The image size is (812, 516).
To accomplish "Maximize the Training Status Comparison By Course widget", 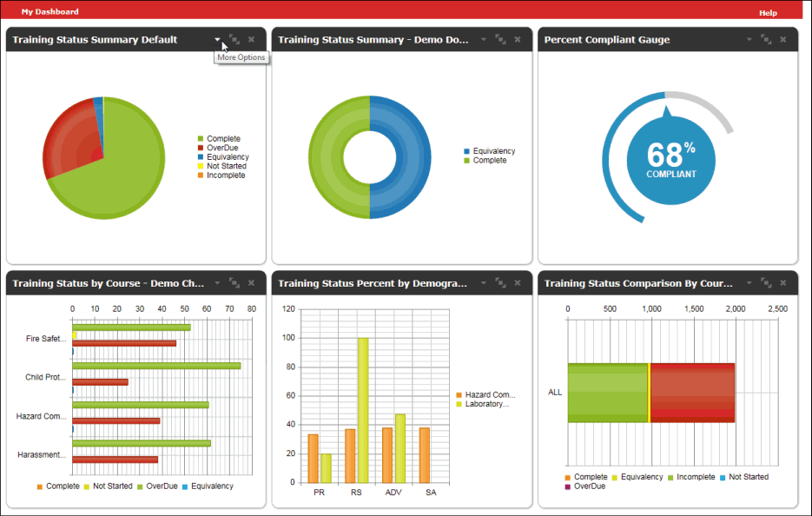I will coord(766,283).
